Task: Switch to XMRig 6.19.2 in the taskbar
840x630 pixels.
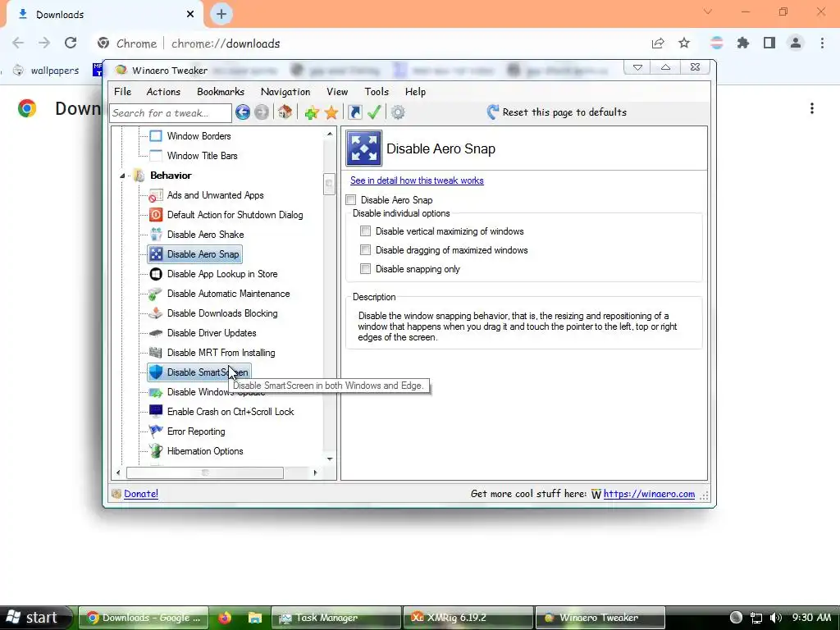Action: [468, 618]
